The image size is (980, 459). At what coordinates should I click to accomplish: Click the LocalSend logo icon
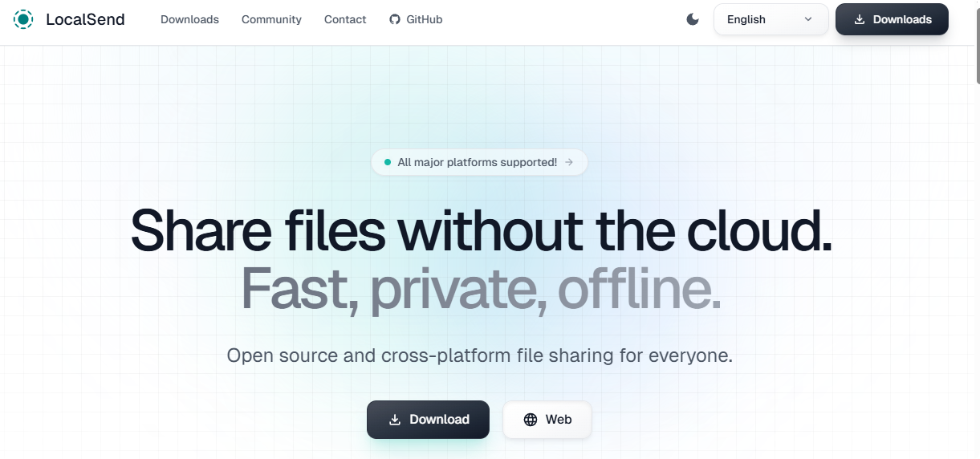tap(23, 19)
